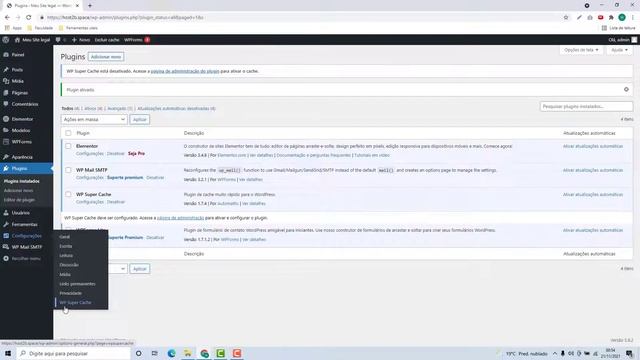Bookmark page with the star icon
Viewport: 640px width, 360px height.
coord(566,18)
